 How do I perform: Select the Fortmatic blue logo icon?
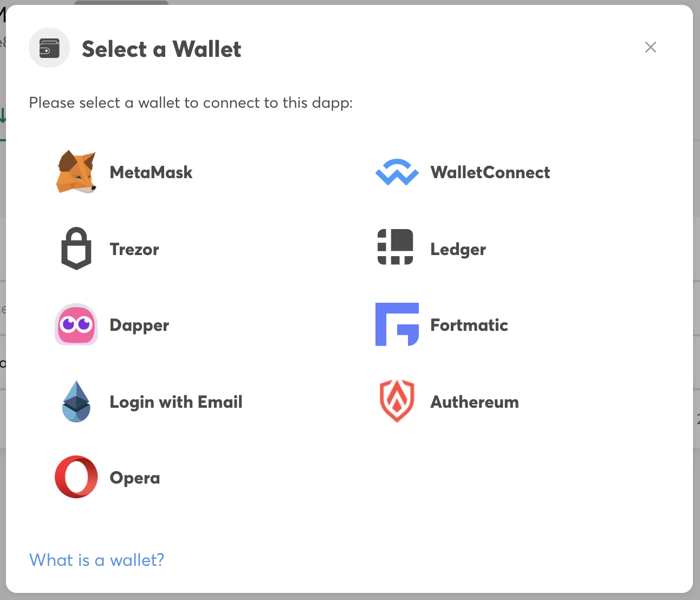397,324
